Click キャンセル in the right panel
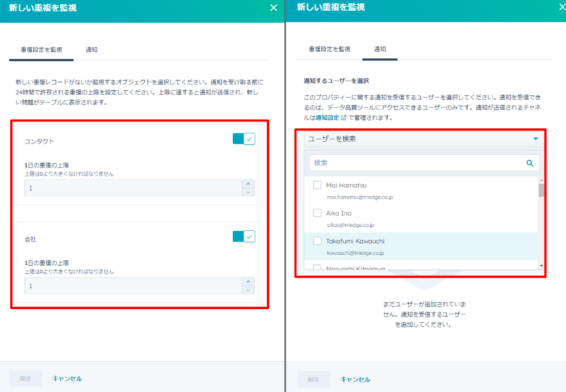This screenshot has height=392, width=566. (x=355, y=380)
